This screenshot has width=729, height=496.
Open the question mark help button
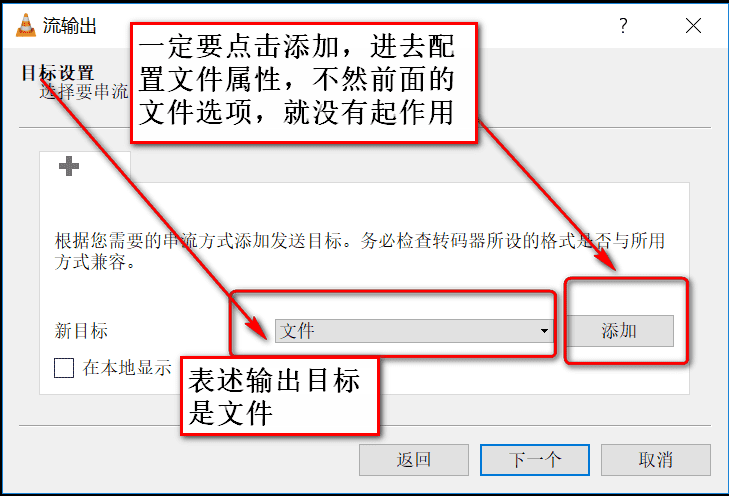623,26
